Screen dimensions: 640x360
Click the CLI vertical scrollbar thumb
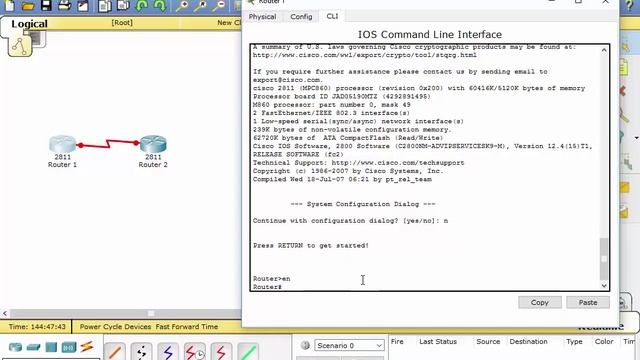604,258
